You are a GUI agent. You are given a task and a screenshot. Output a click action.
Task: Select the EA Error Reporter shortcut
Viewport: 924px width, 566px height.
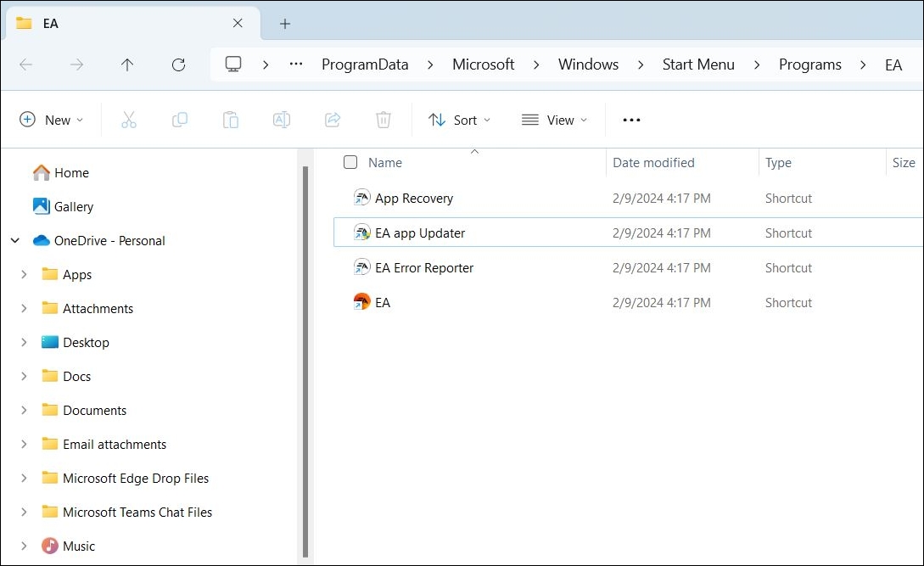[423, 267]
